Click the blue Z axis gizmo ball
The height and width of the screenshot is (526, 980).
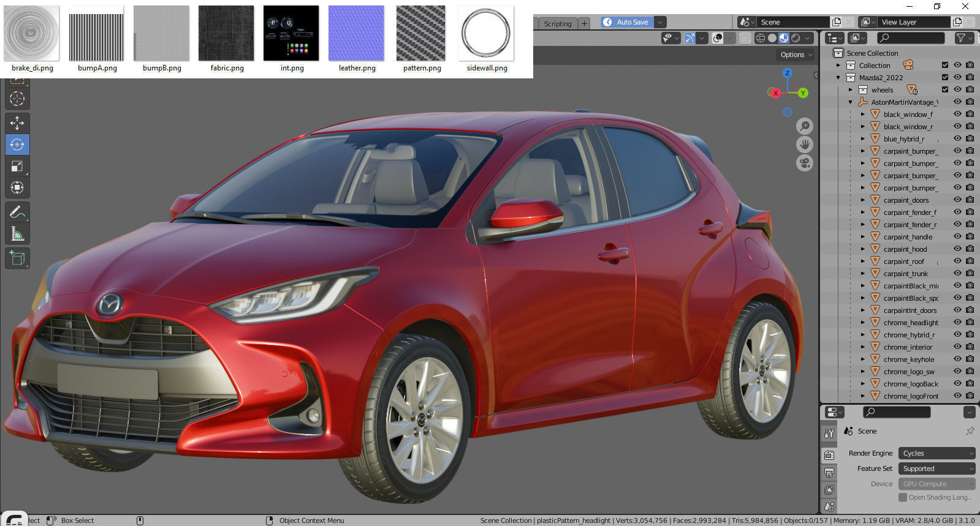click(788, 73)
